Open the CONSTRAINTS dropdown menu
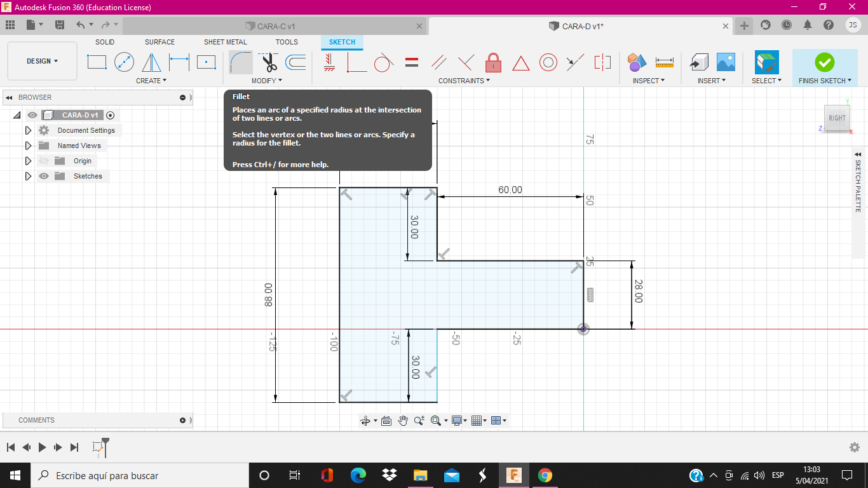 click(464, 81)
